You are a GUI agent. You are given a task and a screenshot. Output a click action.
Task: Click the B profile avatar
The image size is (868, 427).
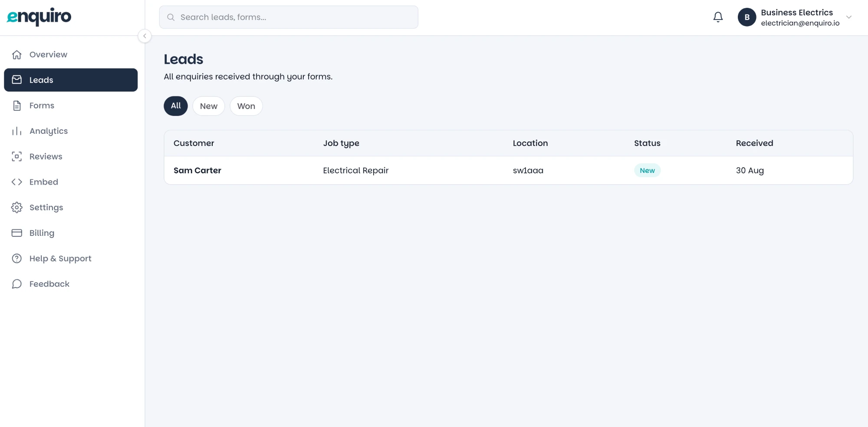point(747,17)
